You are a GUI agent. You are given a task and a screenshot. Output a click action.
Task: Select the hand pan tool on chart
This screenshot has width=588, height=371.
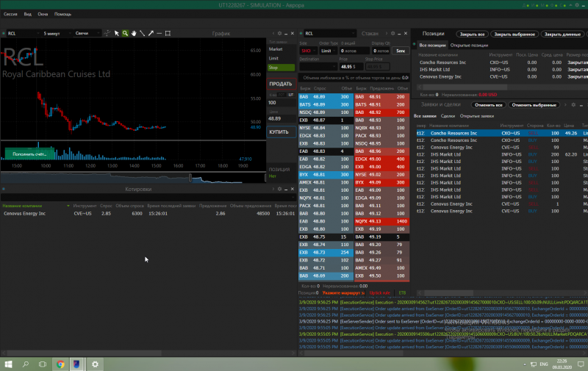(134, 33)
